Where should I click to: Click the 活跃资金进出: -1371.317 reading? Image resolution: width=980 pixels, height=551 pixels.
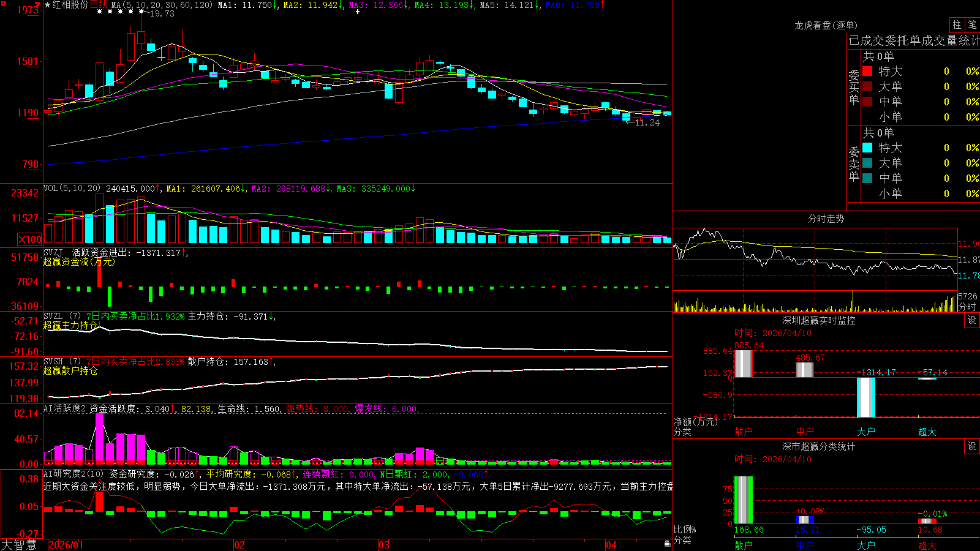(126, 252)
